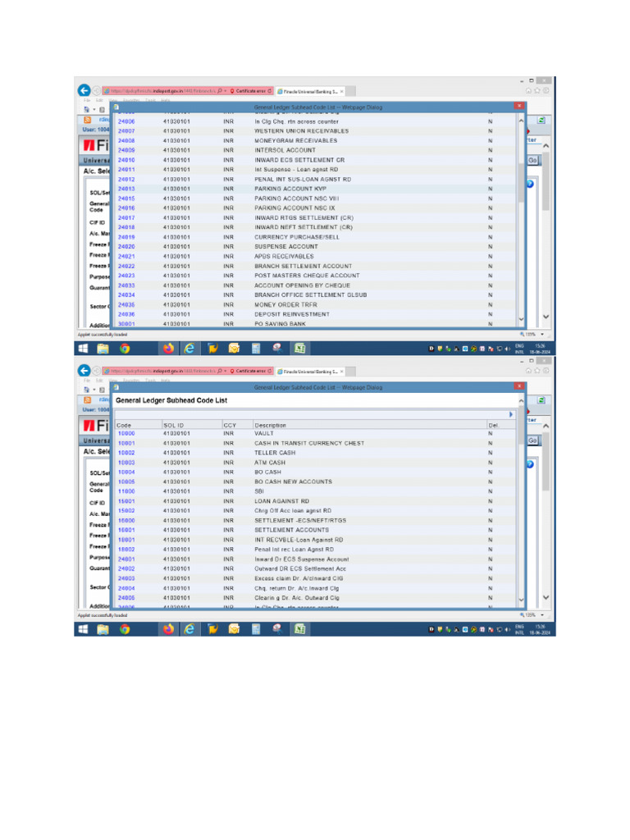
Task: Launch Chrome from the upper screenshot's taskbar
Action: tap(125, 349)
